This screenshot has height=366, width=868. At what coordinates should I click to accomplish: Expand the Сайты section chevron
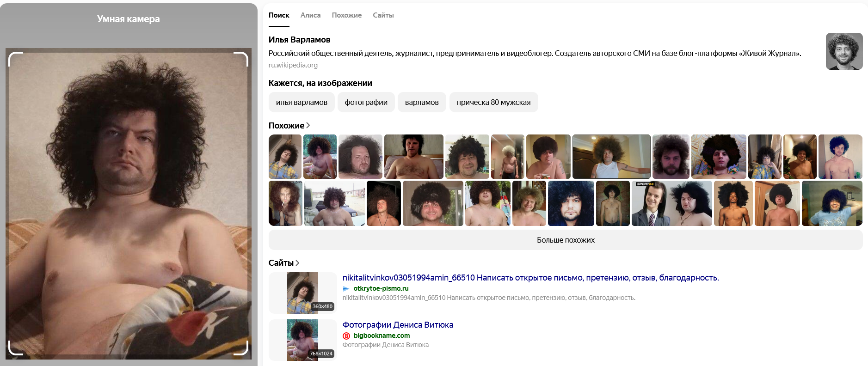pos(297,263)
